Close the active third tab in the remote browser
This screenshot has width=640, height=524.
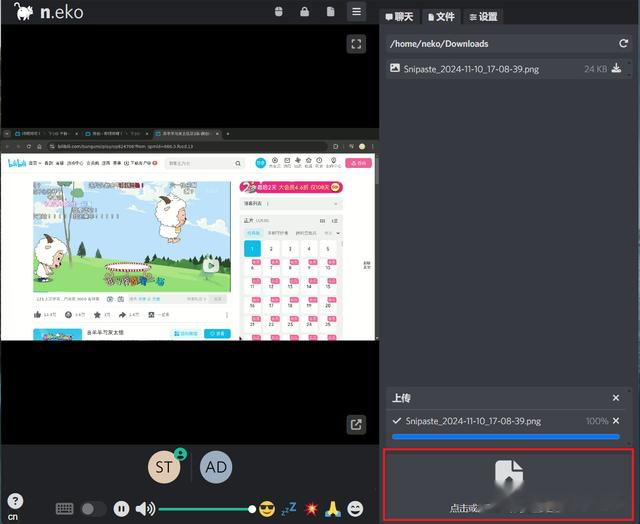pyautogui.click(x=217, y=133)
